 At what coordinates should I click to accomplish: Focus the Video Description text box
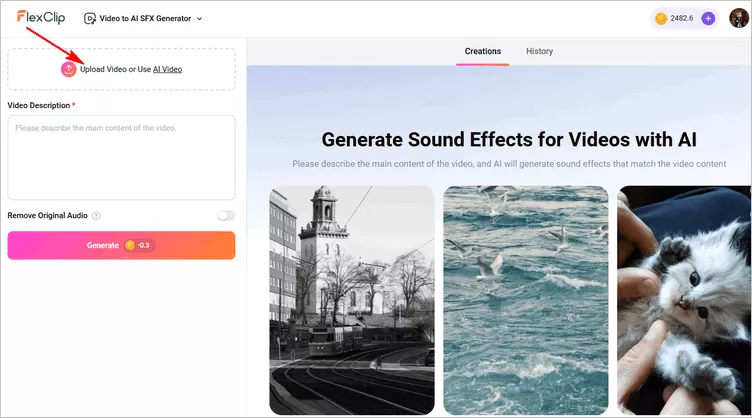tap(121, 157)
